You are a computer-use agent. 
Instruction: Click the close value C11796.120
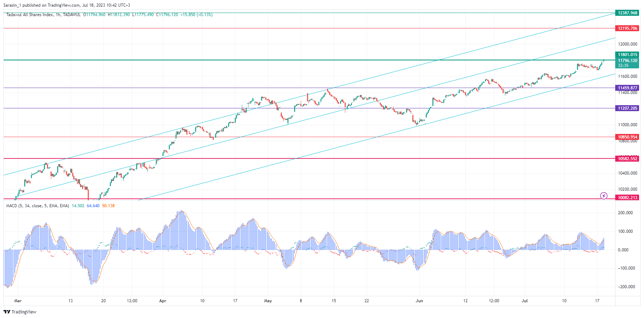coord(167,15)
